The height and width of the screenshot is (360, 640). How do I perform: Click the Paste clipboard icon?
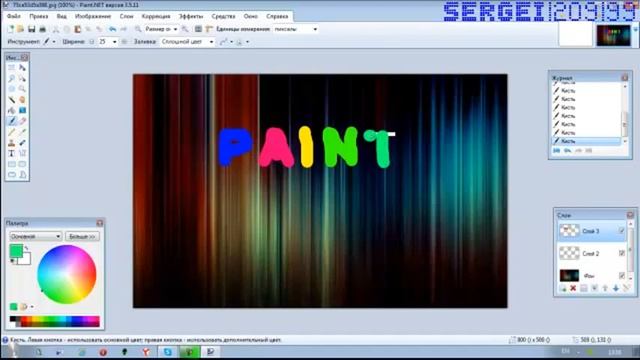coord(78,29)
